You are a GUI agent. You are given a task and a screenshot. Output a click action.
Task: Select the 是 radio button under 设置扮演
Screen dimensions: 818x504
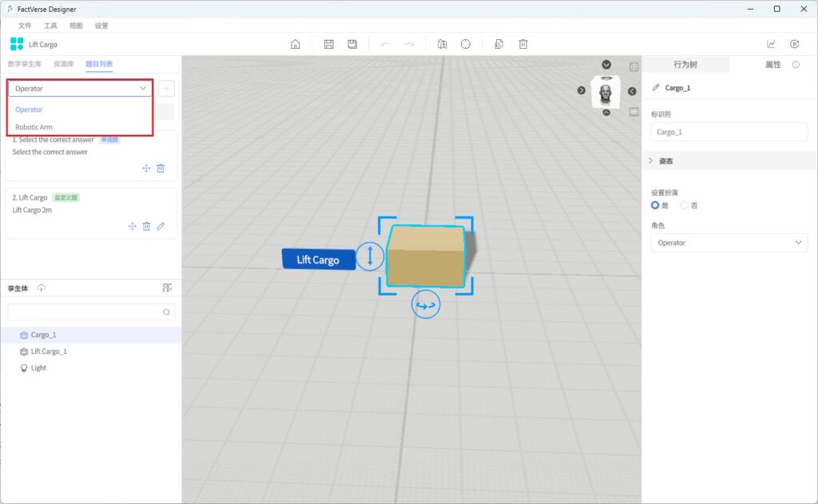click(x=656, y=205)
